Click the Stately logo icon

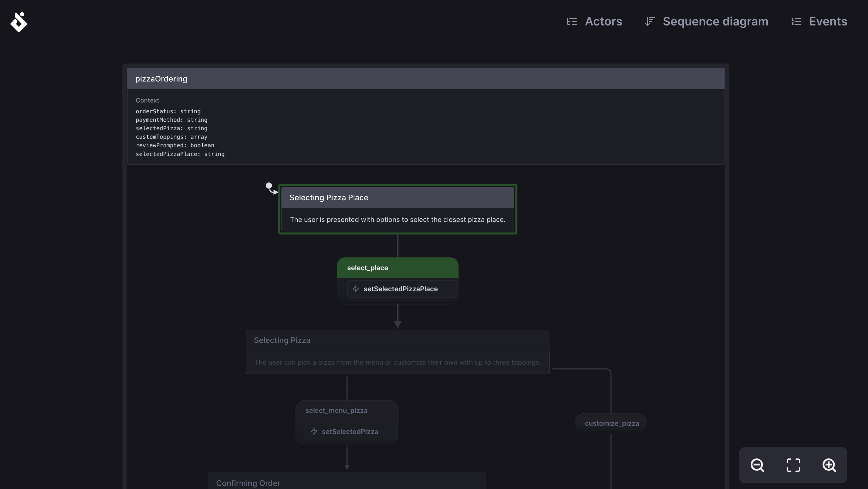point(19,22)
